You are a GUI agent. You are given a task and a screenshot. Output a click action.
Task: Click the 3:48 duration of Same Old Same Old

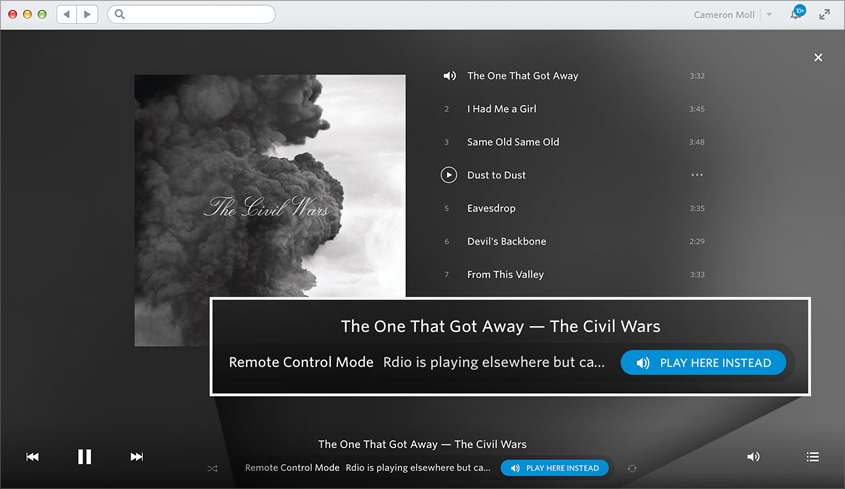pos(697,142)
